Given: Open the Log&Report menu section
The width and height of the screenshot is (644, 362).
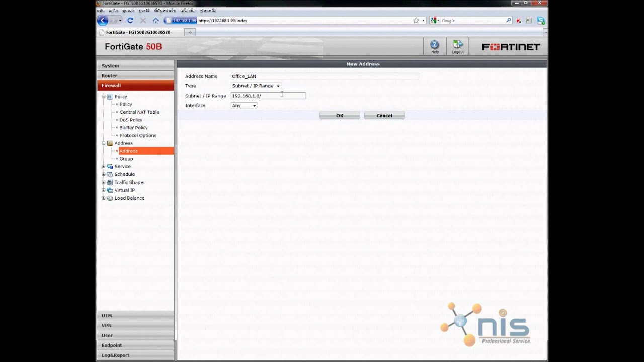Looking at the screenshot, I should [x=135, y=355].
